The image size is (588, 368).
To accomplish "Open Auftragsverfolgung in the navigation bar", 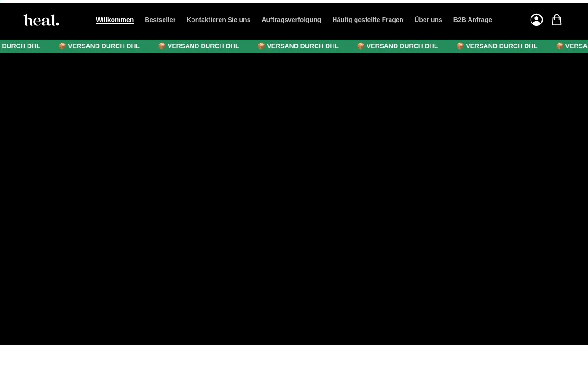I will point(291,20).
